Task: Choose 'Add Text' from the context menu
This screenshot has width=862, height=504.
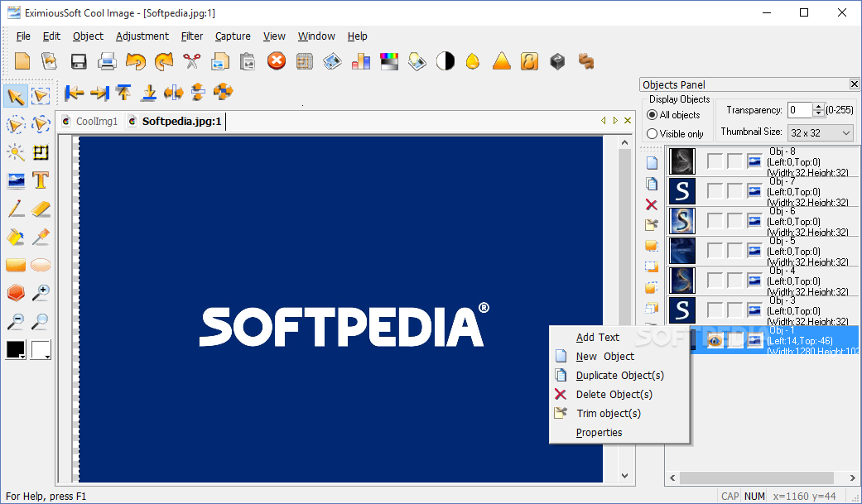Action: pos(619,337)
